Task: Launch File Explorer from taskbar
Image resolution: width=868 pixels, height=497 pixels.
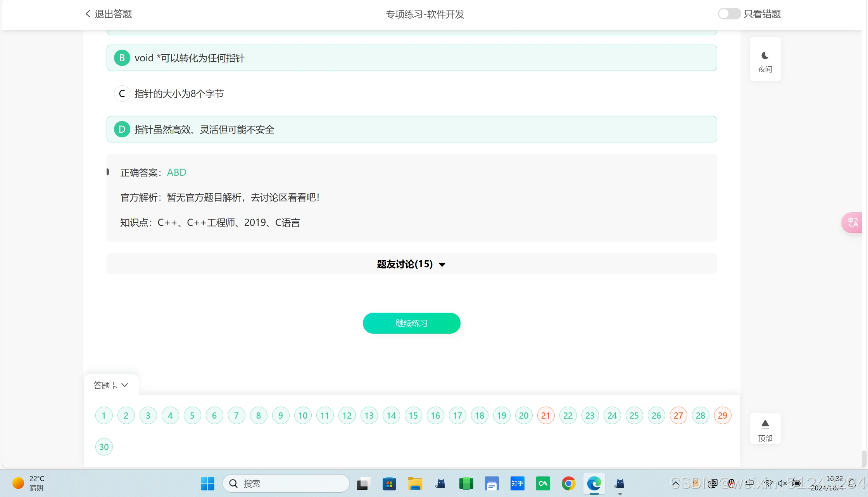Action: click(415, 483)
